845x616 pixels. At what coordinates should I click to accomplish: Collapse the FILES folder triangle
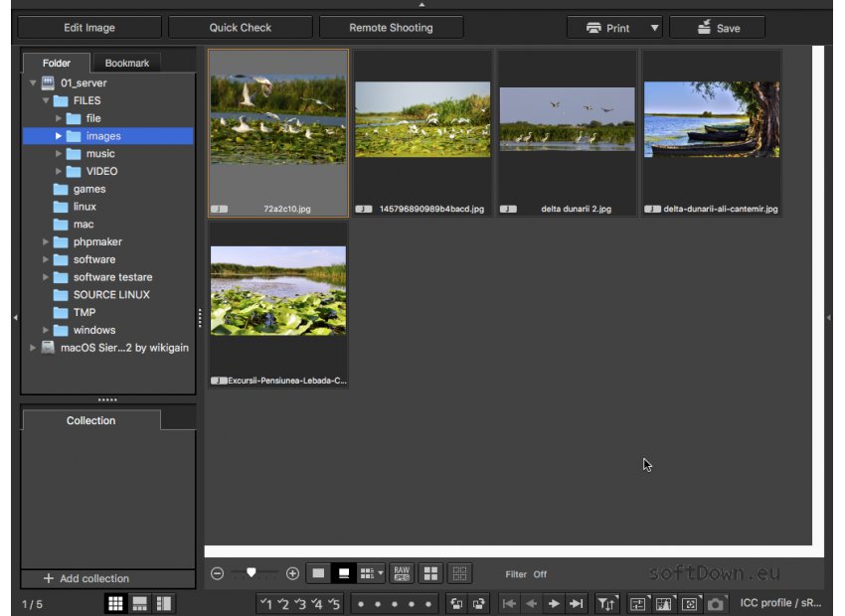click(x=46, y=100)
